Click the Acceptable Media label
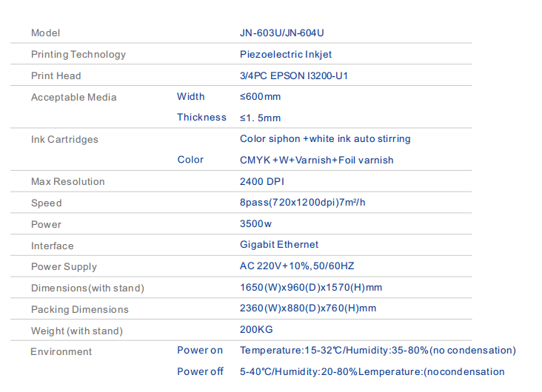 74,98
